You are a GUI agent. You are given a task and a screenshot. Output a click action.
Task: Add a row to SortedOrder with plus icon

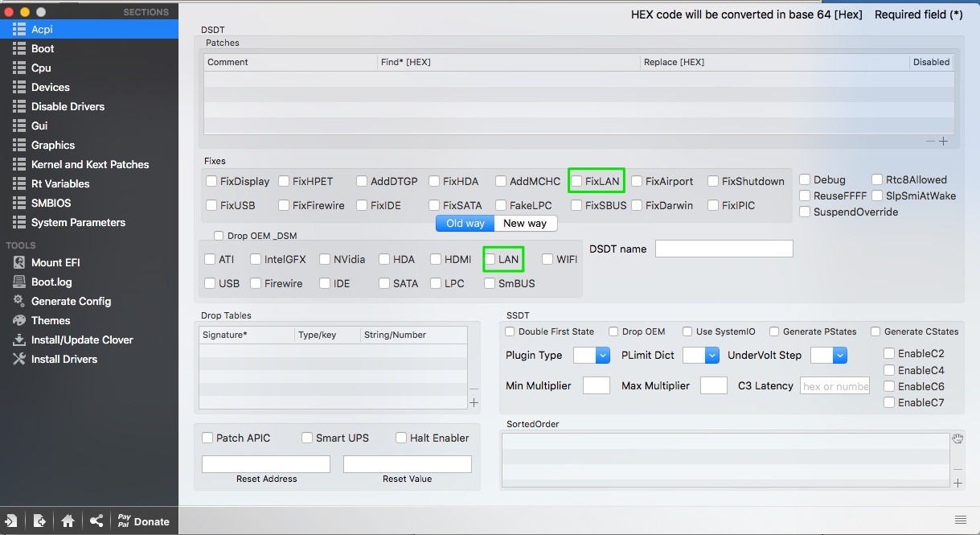click(x=957, y=483)
